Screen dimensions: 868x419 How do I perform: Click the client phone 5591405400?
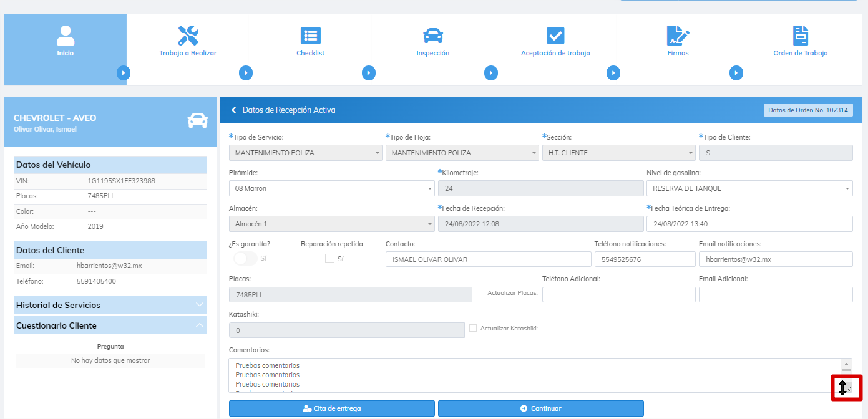(96, 281)
